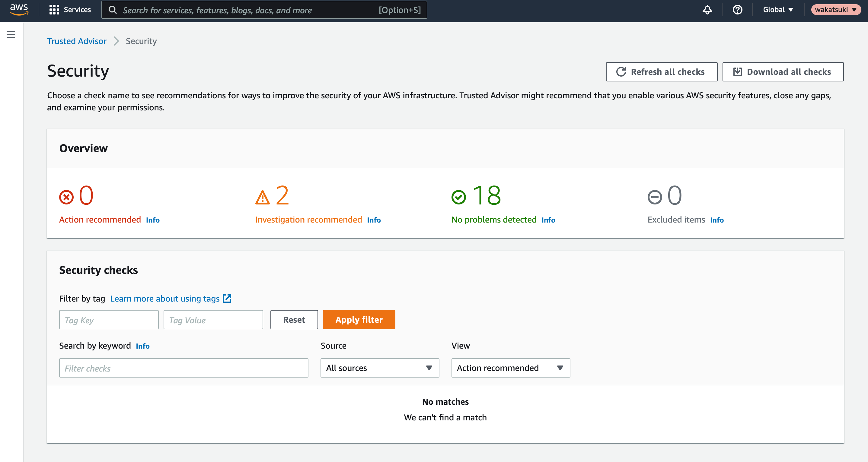Click Refresh all checks button
Image resolution: width=868 pixels, height=462 pixels.
point(662,72)
